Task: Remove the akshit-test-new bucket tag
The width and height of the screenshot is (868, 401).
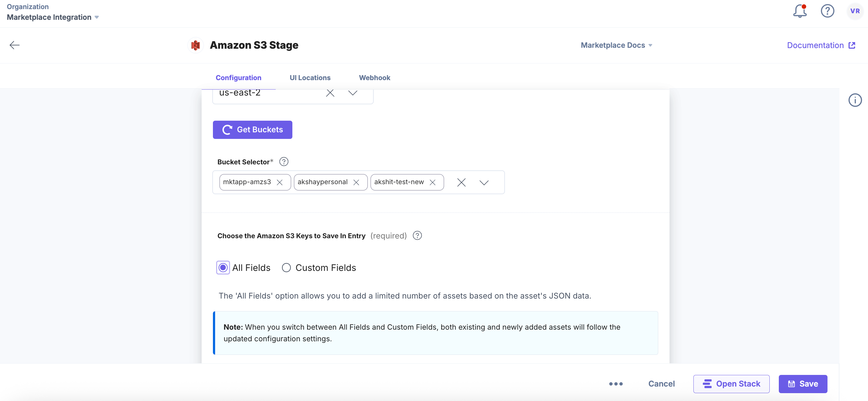Action: (x=433, y=183)
